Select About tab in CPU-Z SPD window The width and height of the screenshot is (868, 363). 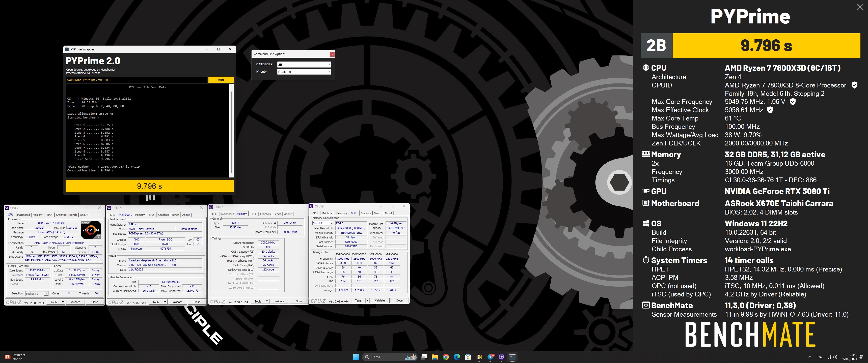tap(388, 213)
